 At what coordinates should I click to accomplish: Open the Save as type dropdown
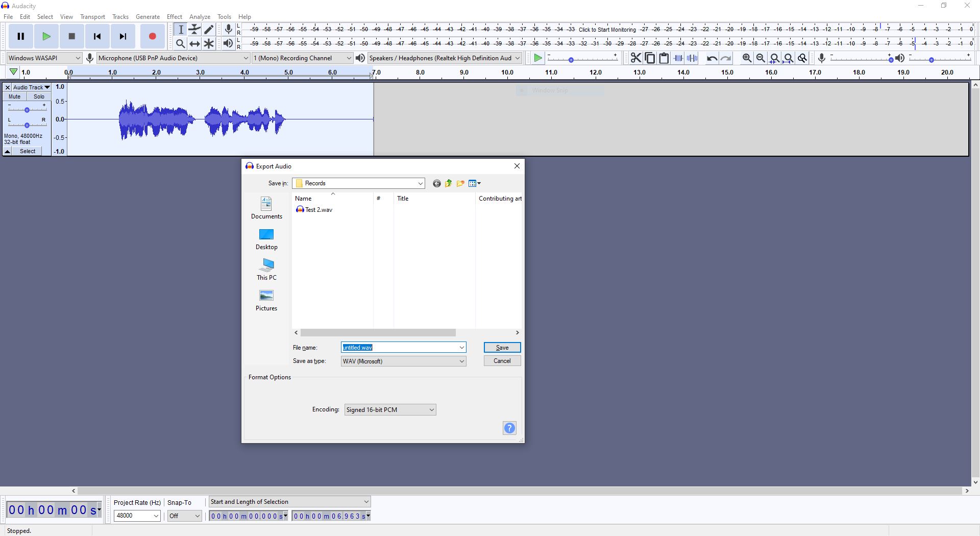(403, 361)
